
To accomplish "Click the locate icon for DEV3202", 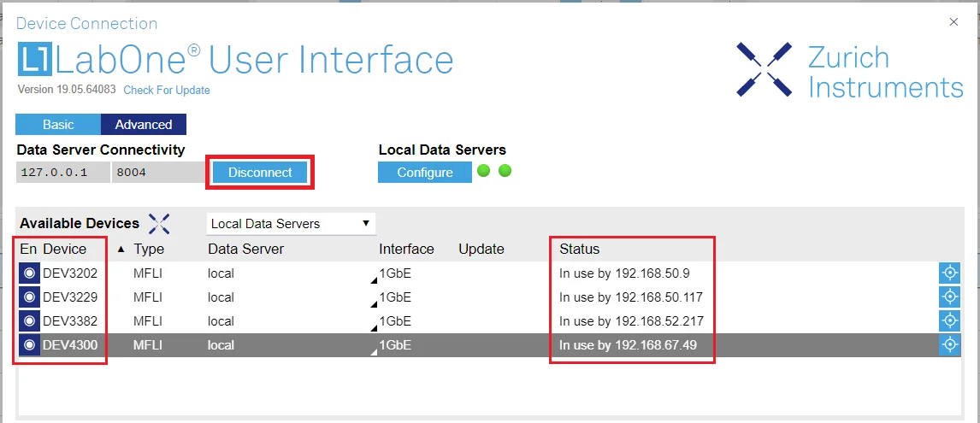I will click(949, 273).
